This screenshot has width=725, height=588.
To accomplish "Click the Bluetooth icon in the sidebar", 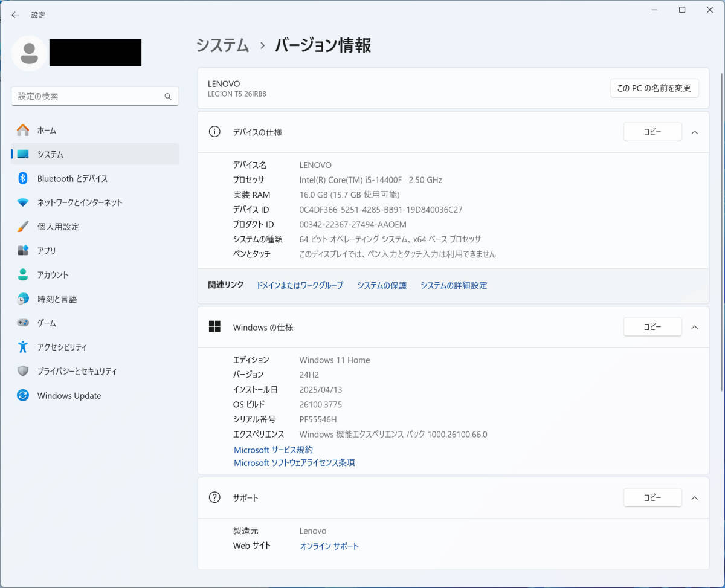I will pos(23,178).
